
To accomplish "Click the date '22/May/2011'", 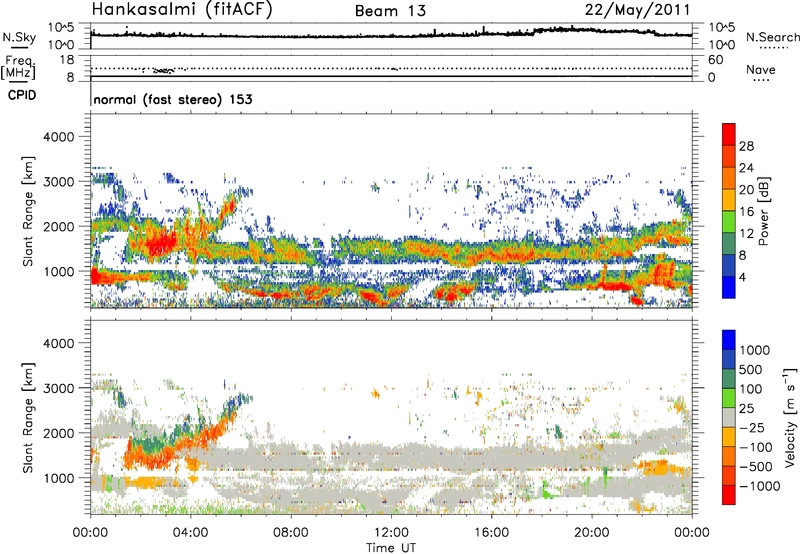I will coord(637,9).
